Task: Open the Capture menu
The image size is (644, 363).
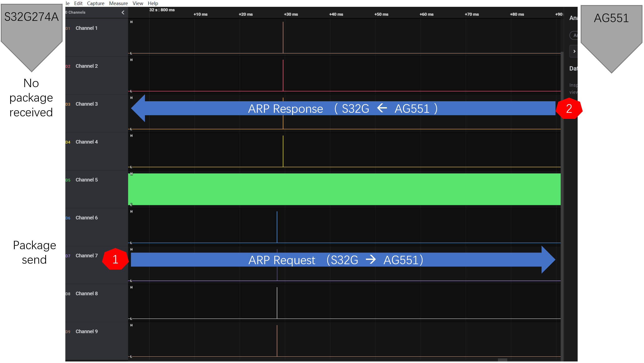Action: pos(96,3)
